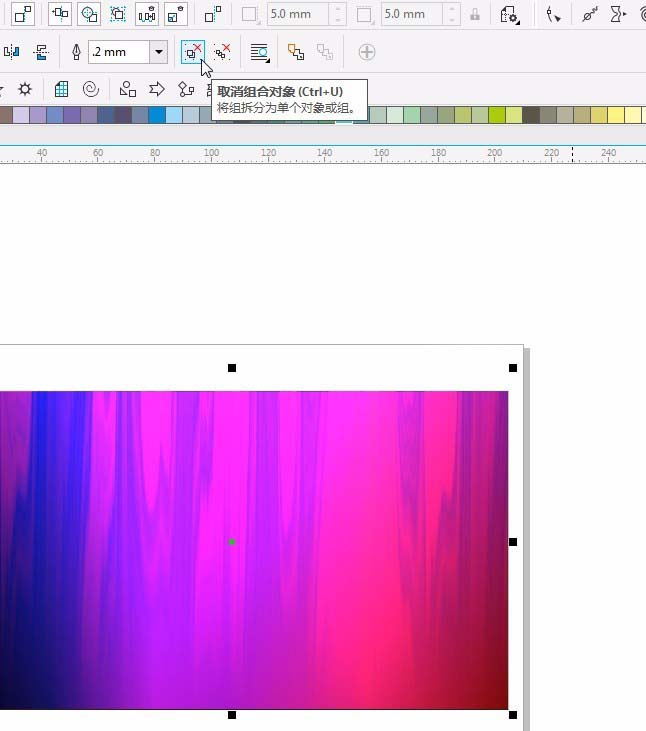The image size is (646, 731).
Task: Click the .2 mm outline width field
Action: [x=119, y=52]
